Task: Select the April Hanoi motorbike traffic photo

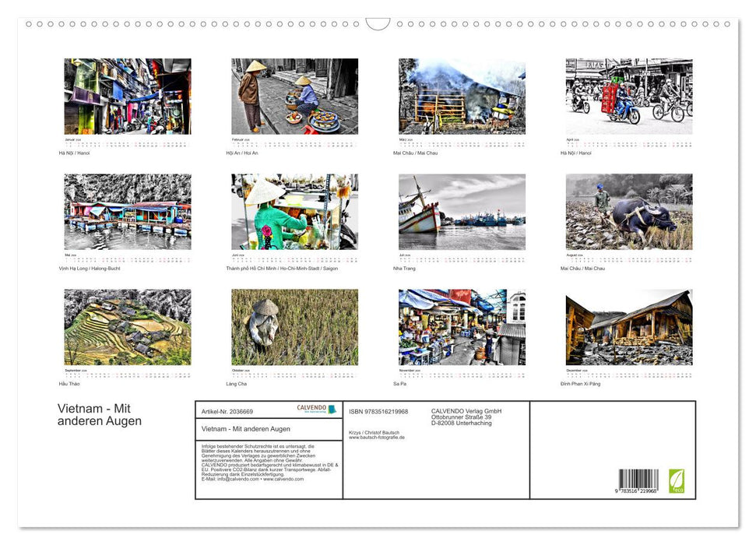Action: [x=628, y=97]
